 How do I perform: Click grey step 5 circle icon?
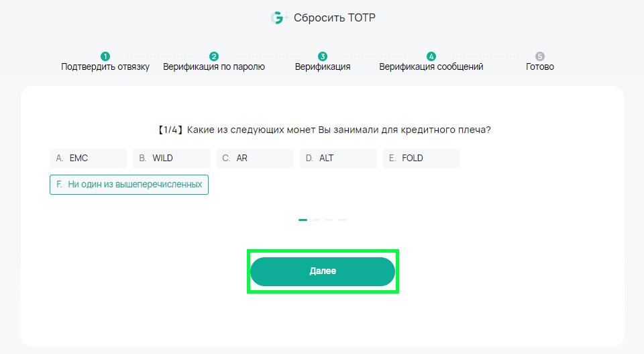point(539,56)
